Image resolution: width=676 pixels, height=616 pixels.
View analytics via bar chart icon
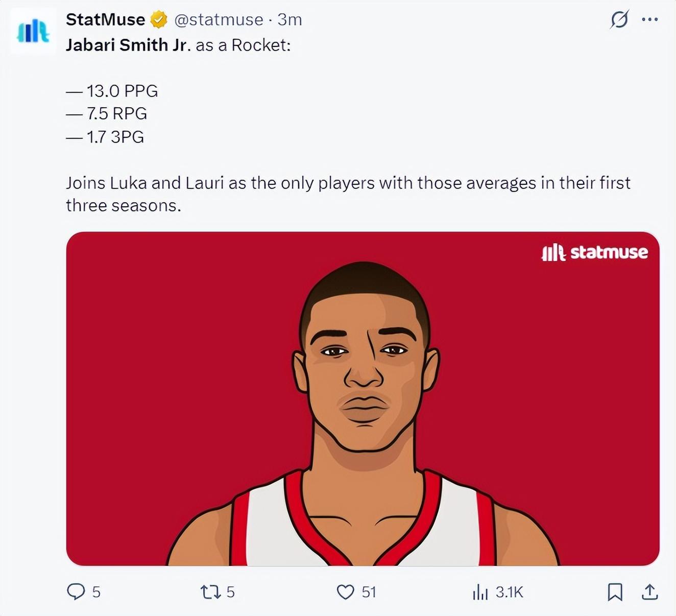pyautogui.click(x=480, y=592)
